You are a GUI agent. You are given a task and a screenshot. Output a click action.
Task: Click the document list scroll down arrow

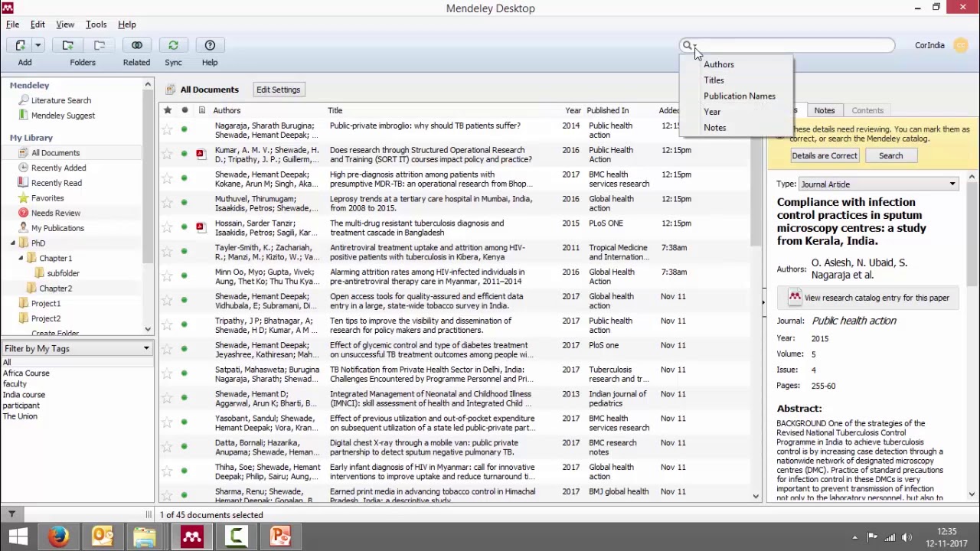point(756,497)
